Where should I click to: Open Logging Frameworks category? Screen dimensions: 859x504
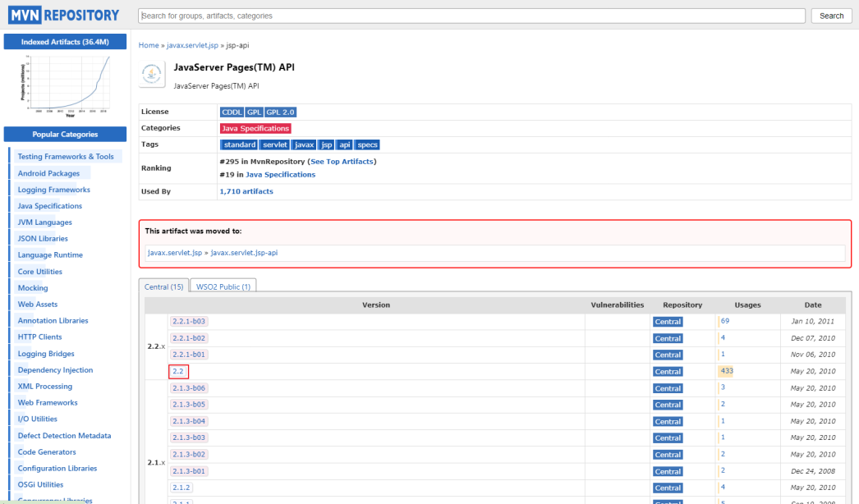53,190
